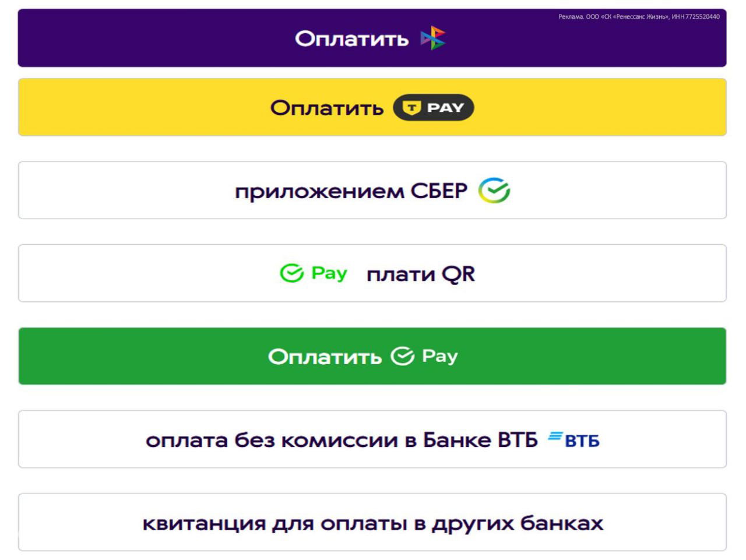Click the ВТБ bank logo
Image resolution: width=746 pixels, height=560 pixels.
pos(573,439)
